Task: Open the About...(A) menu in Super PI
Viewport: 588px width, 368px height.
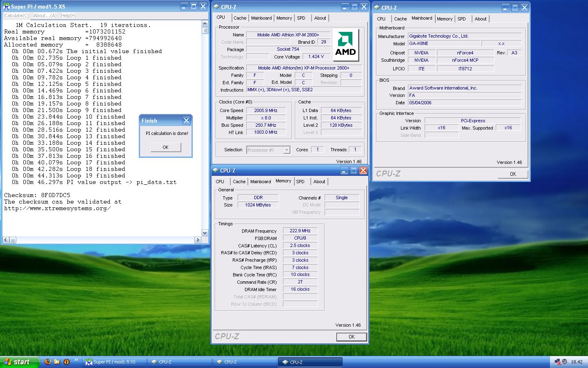Action: tap(45, 16)
